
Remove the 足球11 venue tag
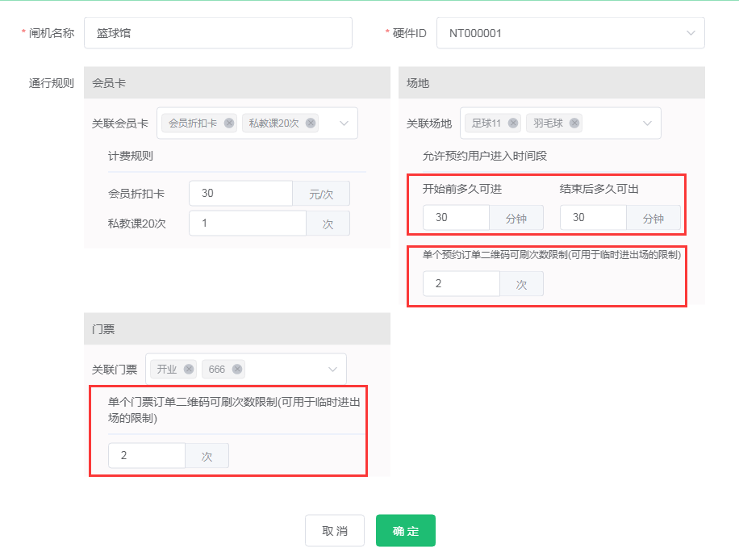pos(513,123)
